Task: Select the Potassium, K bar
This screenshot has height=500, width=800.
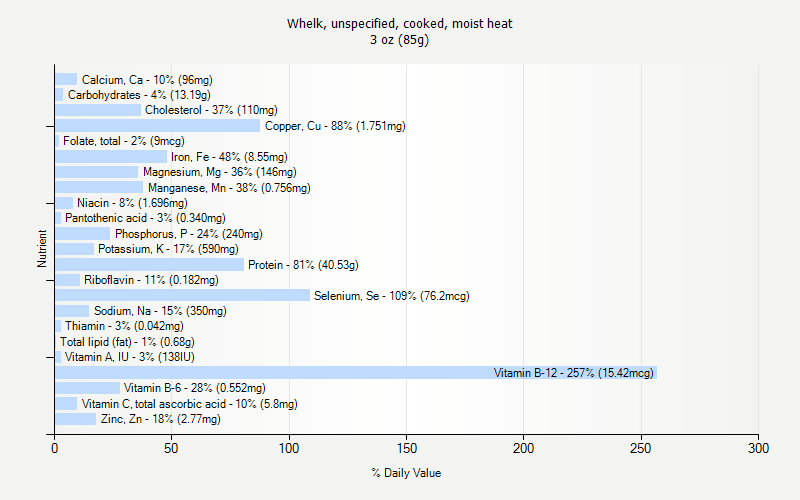Action: (74, 249)
